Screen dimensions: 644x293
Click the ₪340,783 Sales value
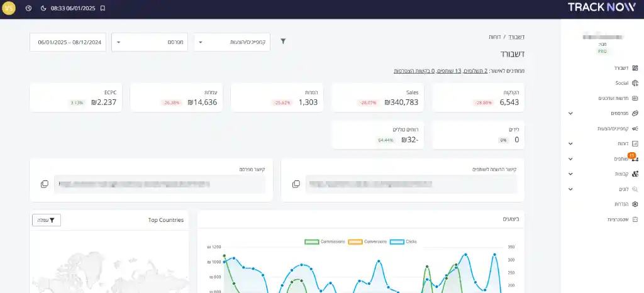401,102
